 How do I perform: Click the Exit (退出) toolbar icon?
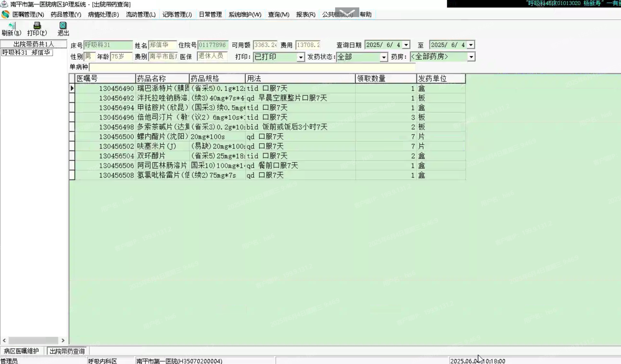coord(63,26)
